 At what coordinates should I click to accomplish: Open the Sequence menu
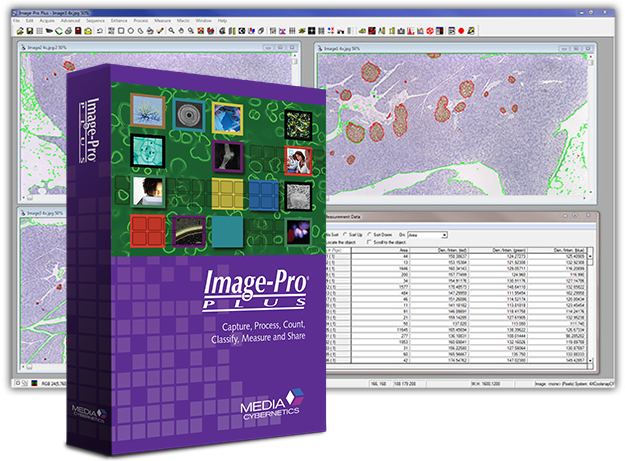point(95,20)
